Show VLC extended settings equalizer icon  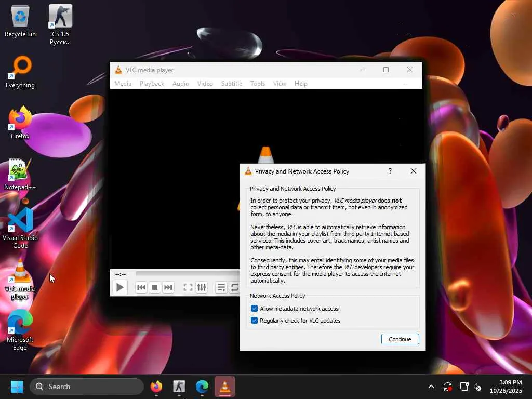tap(202, 287)
